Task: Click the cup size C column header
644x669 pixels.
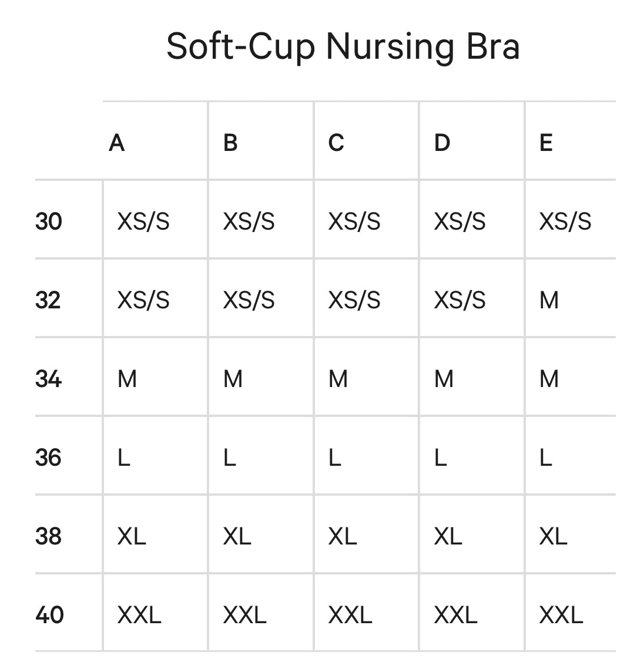Action: pyautogui.click(x=336, y=143)
